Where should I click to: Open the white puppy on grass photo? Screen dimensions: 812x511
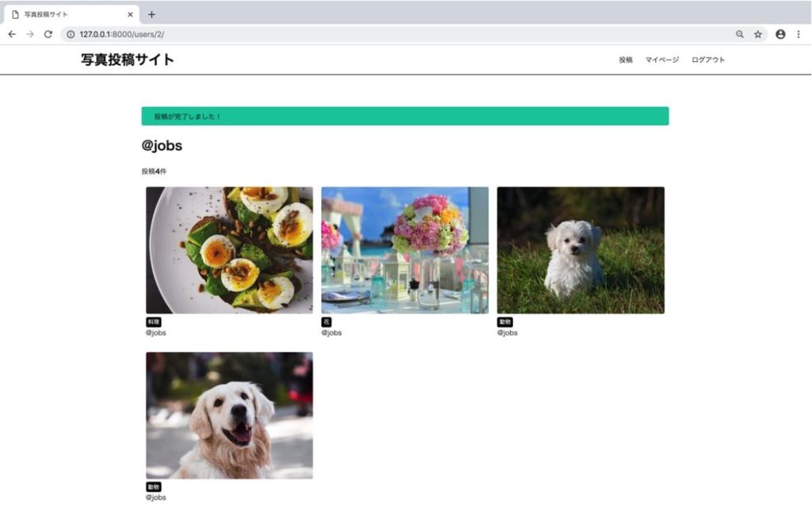coord(580,250)
